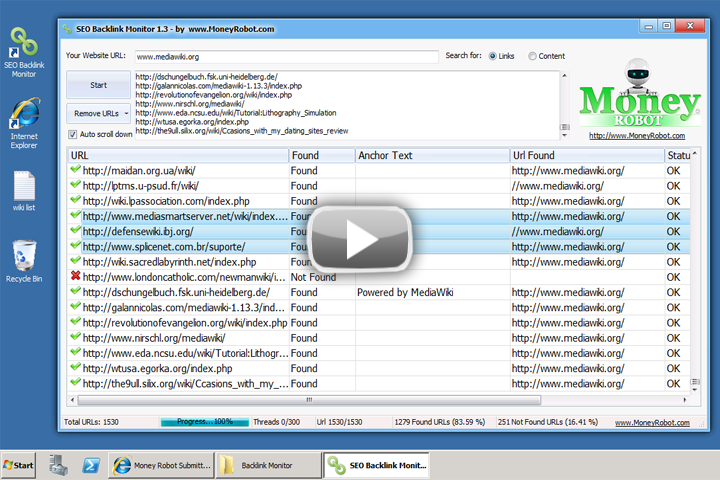Click the red X beside londoncatholic.com row

(x=75, y=276)
